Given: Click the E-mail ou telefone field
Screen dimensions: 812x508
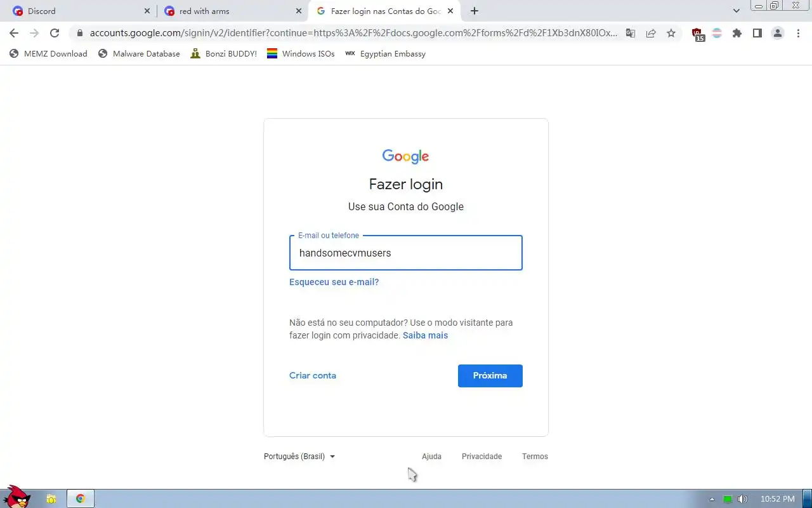Looking at the screenshot, I should coord(406,253).
